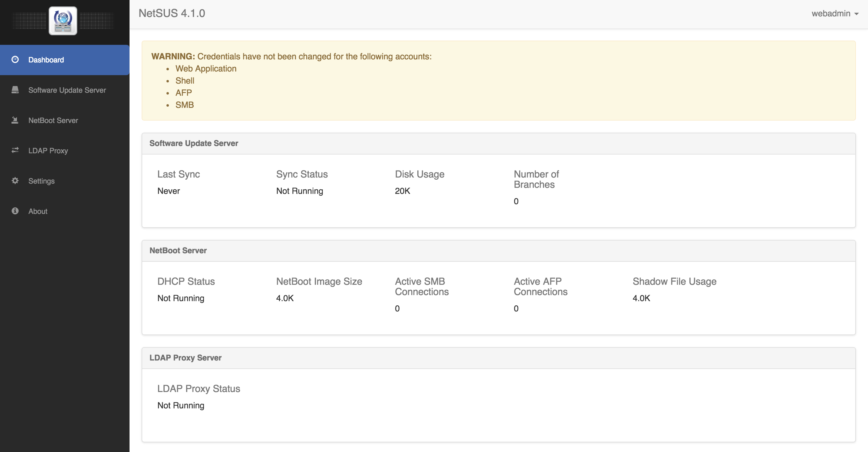The image size is (868, 452).
Task: Click the LDAP Proxy arrows icon
Action: pyautogui.click(x=15, y=150)
